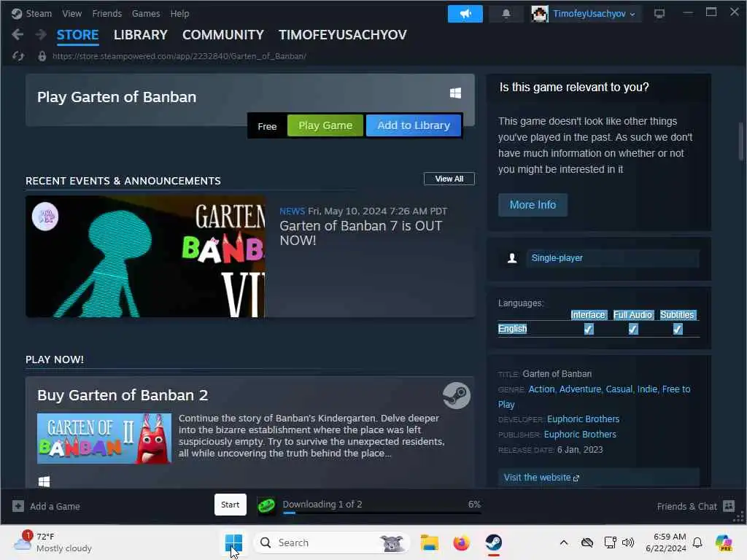Open Garten of Banban 7 news thumbnail

145,257
